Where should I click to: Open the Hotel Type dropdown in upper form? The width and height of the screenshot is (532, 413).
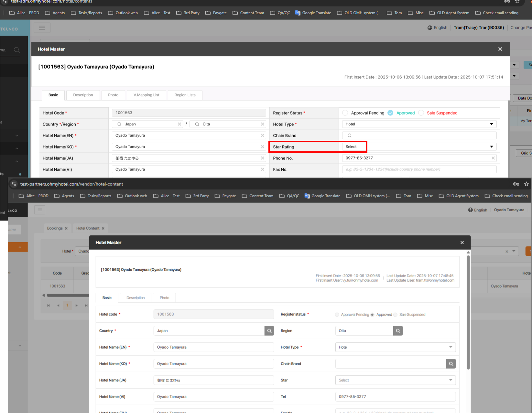[419, 124]
